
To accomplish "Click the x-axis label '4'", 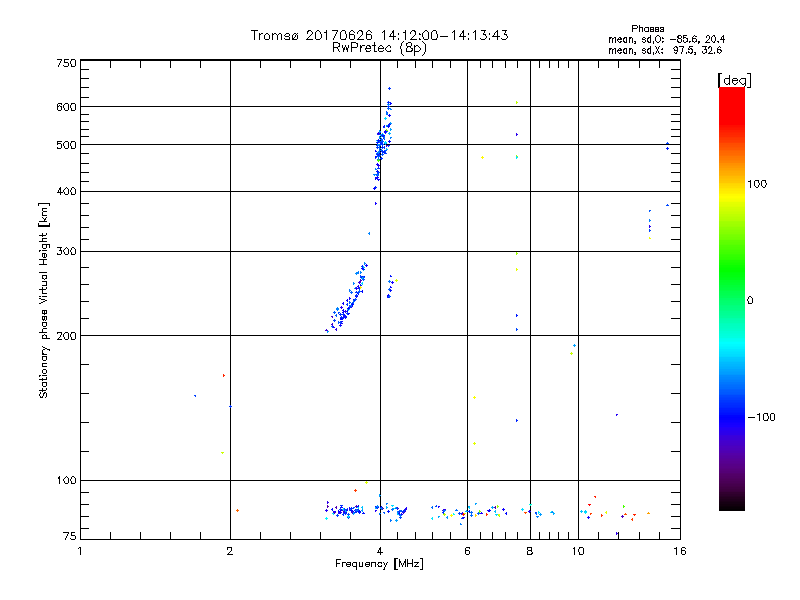I will pos(380,551).
